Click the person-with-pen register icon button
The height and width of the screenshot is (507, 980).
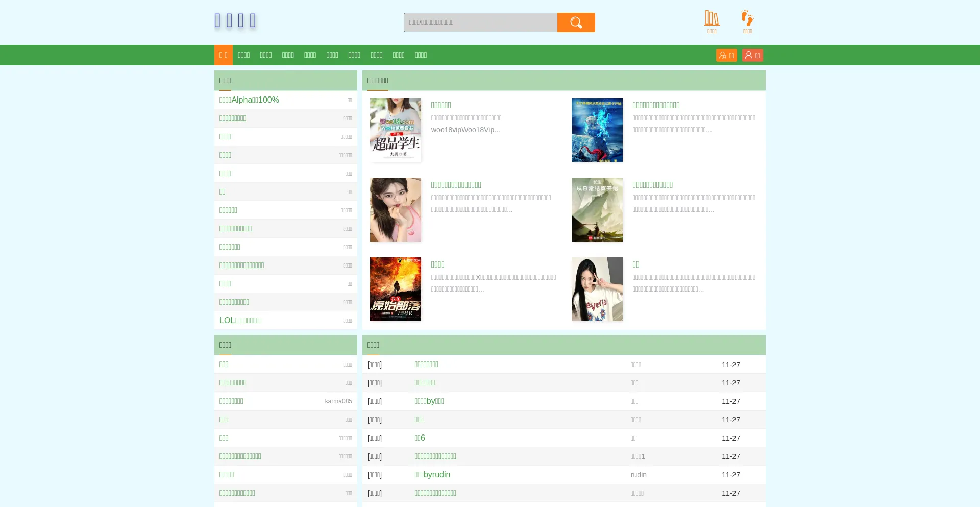pos(726,55)
